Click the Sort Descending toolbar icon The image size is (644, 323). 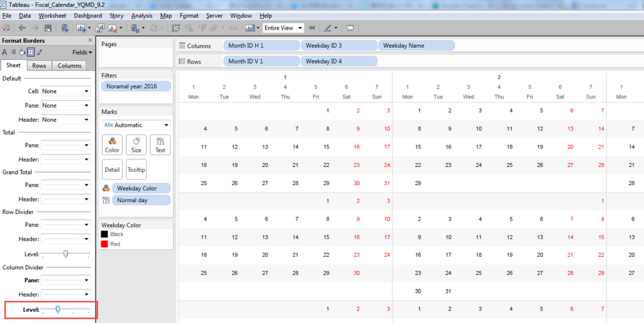202,28
